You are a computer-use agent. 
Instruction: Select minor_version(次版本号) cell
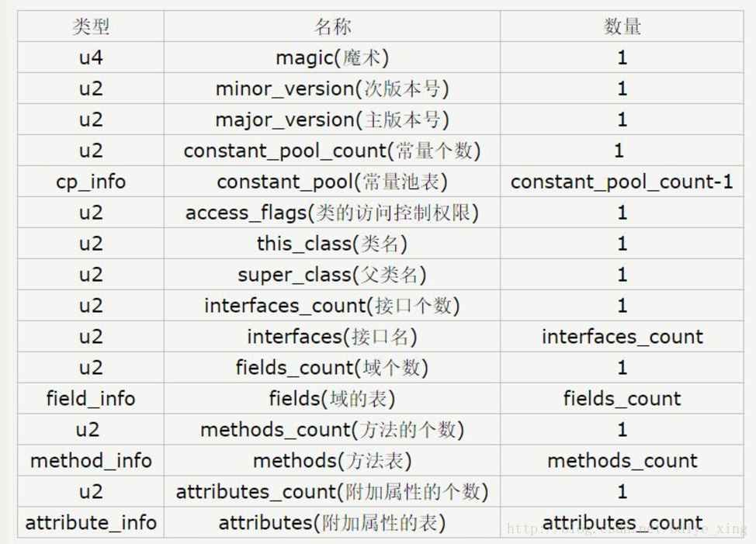(331, 88)
